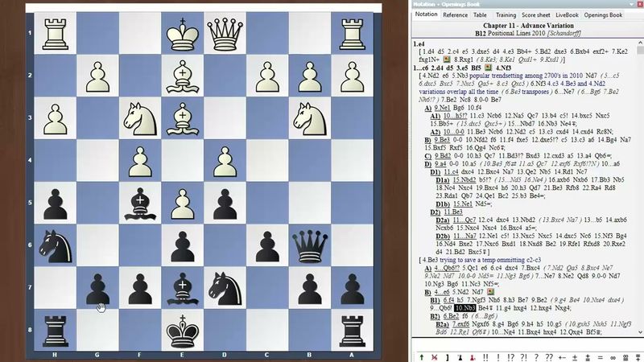Switch to the Reference tab
Image resolution: width=644 pixels, height=362 pixels.
tap(455, 14)
